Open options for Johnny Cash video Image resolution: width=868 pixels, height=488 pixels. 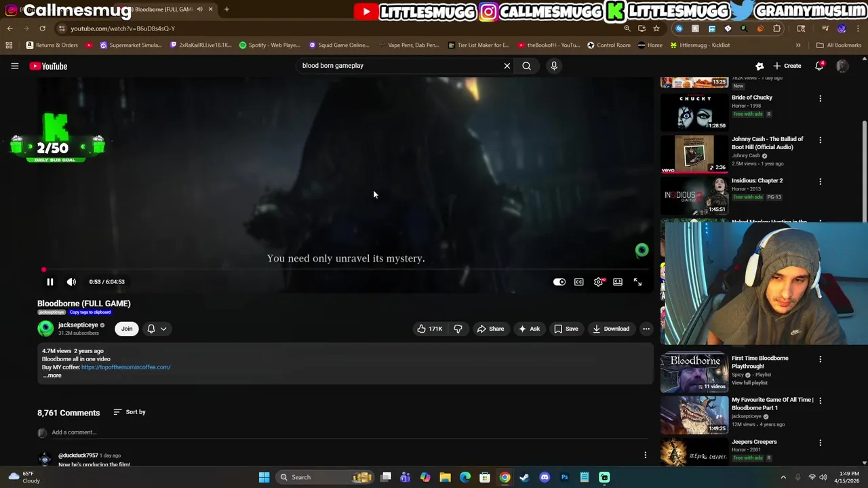(820, 140)
